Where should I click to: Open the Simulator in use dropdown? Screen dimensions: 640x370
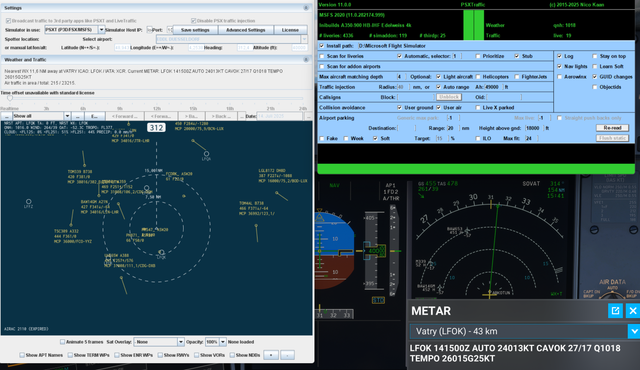pyautogui.click(x=101, y=30)
